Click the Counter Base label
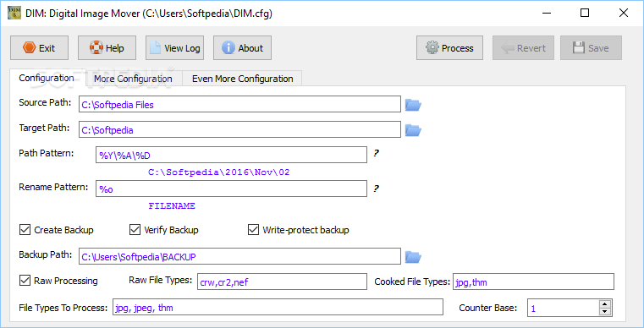The width and height of the screenshot is (644, 328). click(x=488, y=308)
